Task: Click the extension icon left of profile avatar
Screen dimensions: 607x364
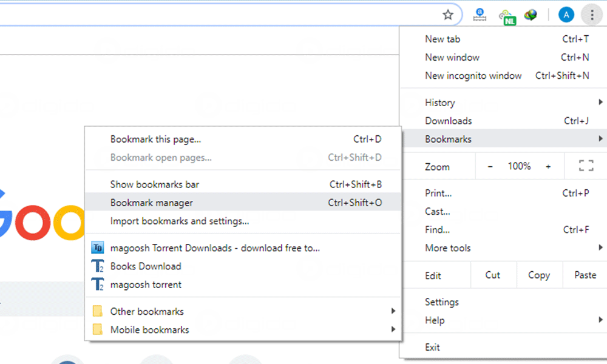Action: click(531, 15)
